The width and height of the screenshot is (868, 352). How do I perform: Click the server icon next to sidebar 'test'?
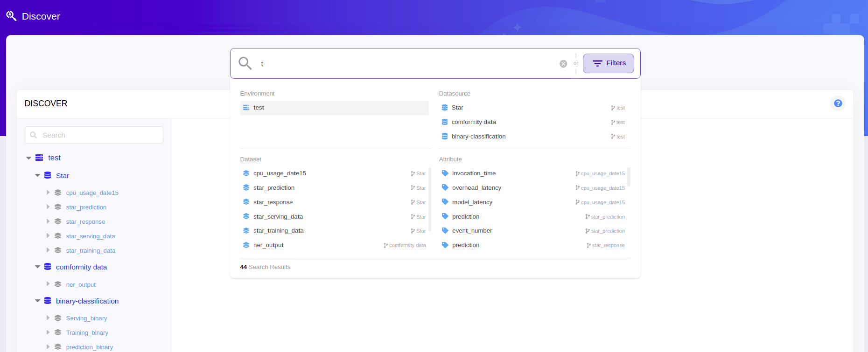[x=39, y=158]
